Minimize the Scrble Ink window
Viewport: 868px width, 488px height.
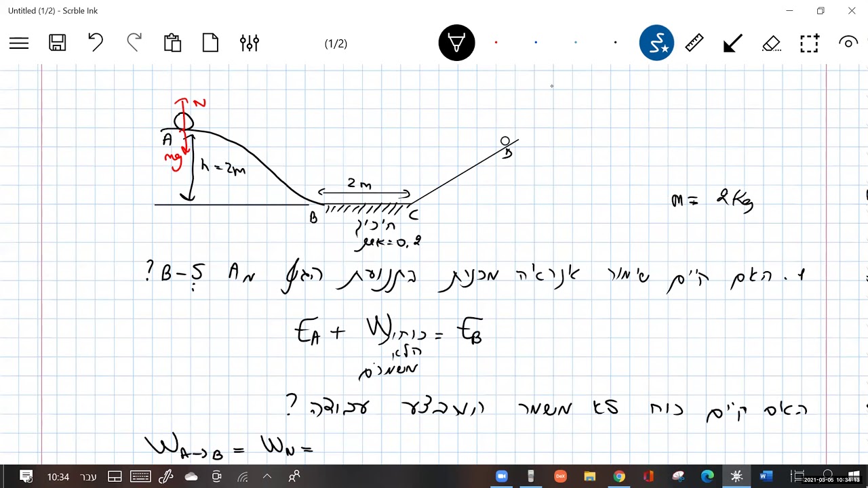pyautogui.click(x=789, y=11)
